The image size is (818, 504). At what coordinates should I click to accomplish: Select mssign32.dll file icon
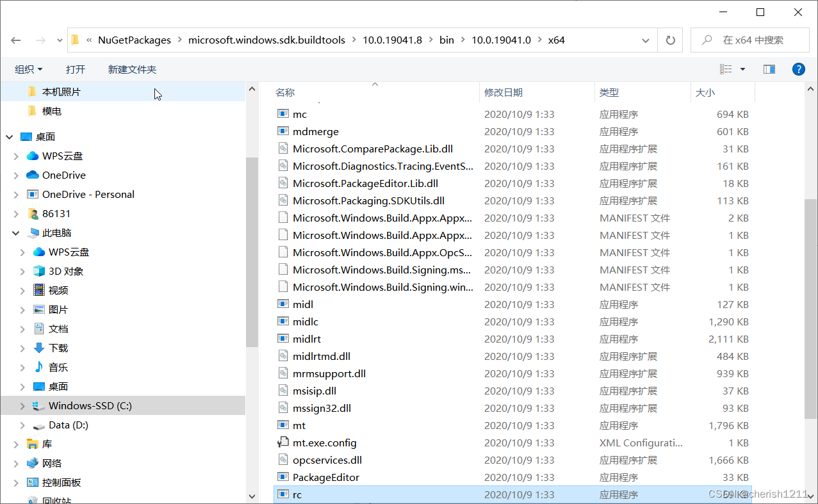point(283,407)
